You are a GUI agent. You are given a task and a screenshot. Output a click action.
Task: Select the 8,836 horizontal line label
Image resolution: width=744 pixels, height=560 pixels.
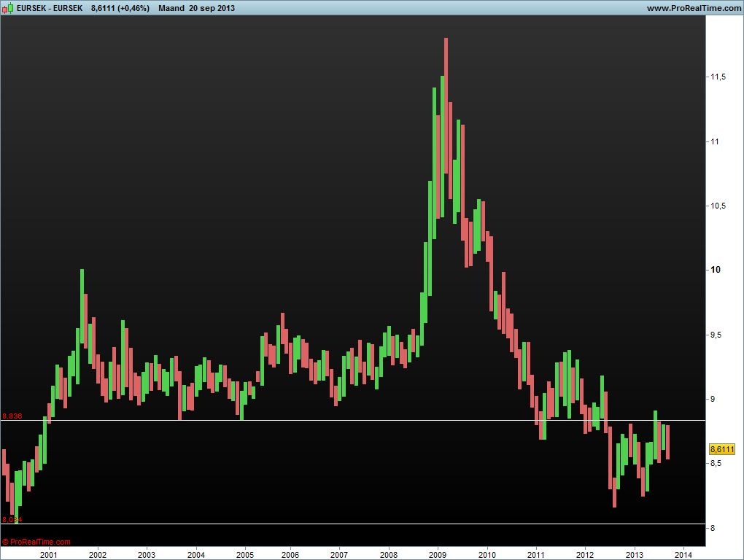(12, 416)
